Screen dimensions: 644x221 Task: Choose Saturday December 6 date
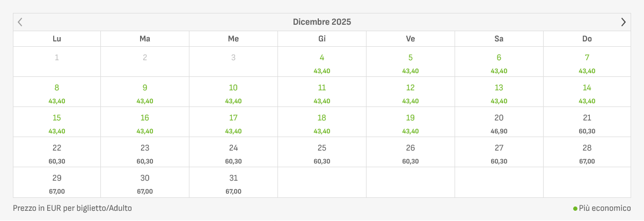499,62
